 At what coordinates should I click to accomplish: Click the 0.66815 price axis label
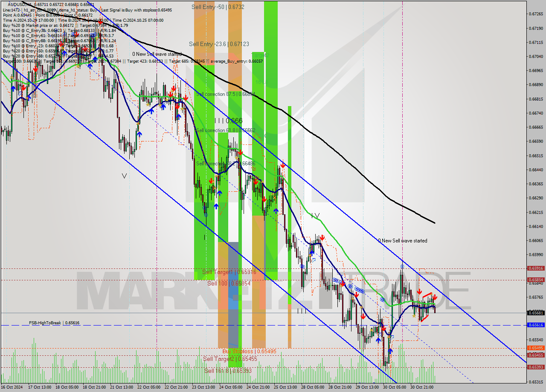tap(535, 99)
